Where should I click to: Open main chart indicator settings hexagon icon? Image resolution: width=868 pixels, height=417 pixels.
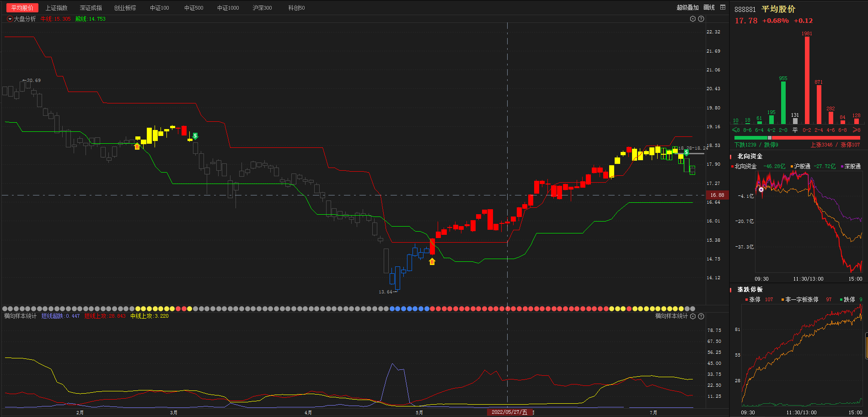tap(692, 19)
